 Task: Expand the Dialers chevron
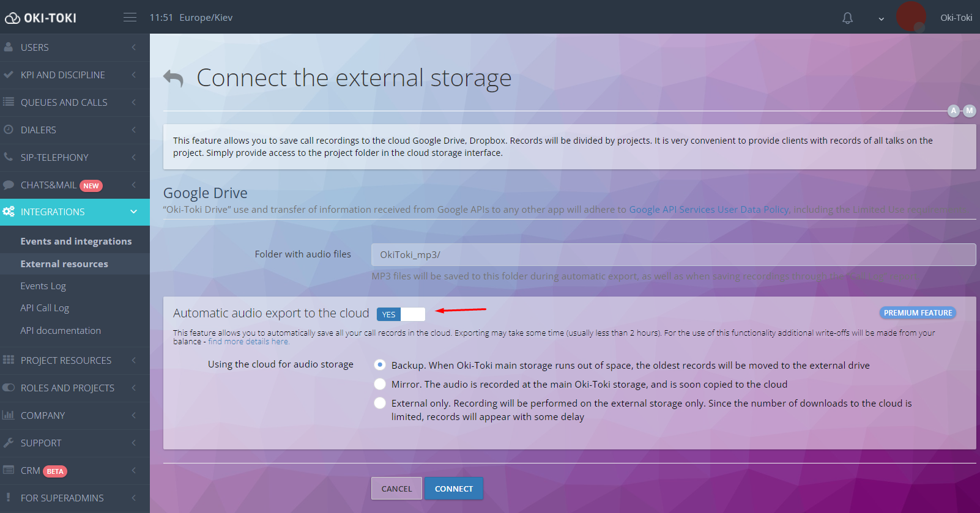134,130
